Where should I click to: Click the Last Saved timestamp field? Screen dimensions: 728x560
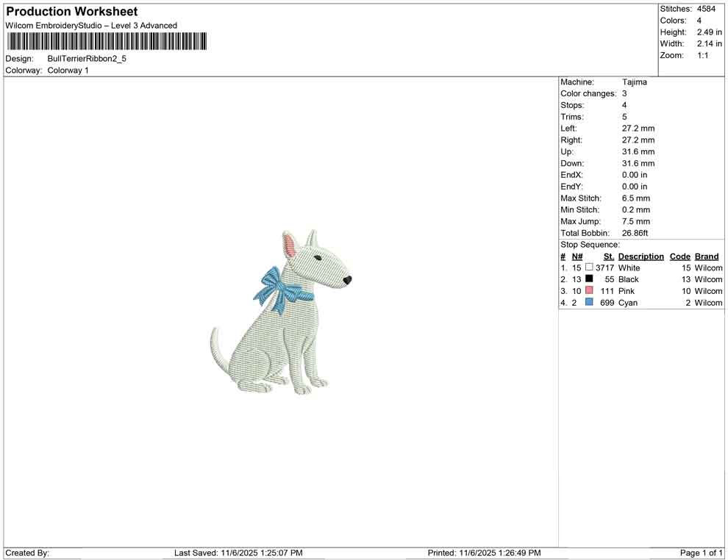point(238,553)
